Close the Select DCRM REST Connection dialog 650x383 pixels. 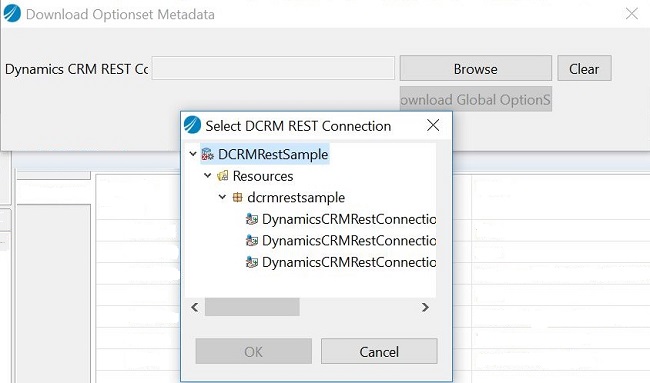433,125
